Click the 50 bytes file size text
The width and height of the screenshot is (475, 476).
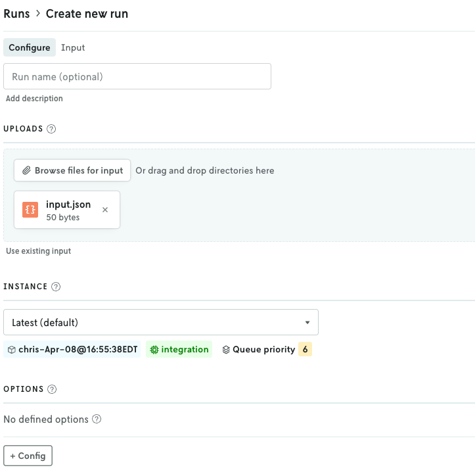63,218
